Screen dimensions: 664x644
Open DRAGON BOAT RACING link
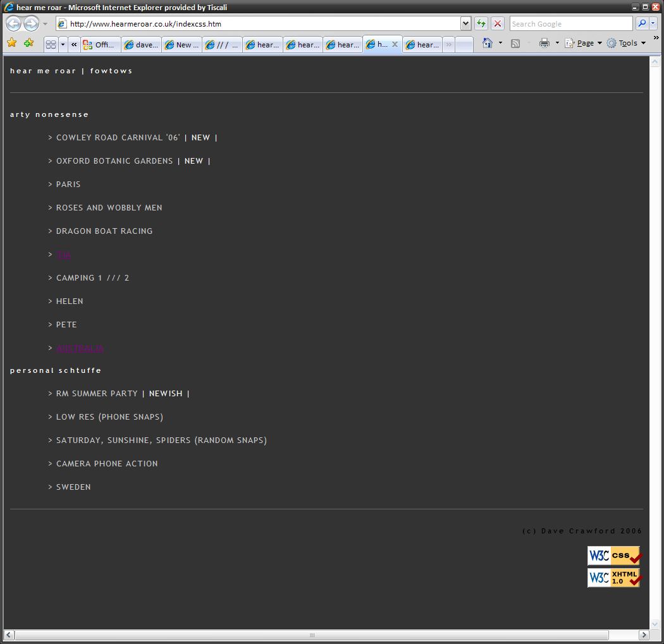pyautogui.click(x=104, y=231)
